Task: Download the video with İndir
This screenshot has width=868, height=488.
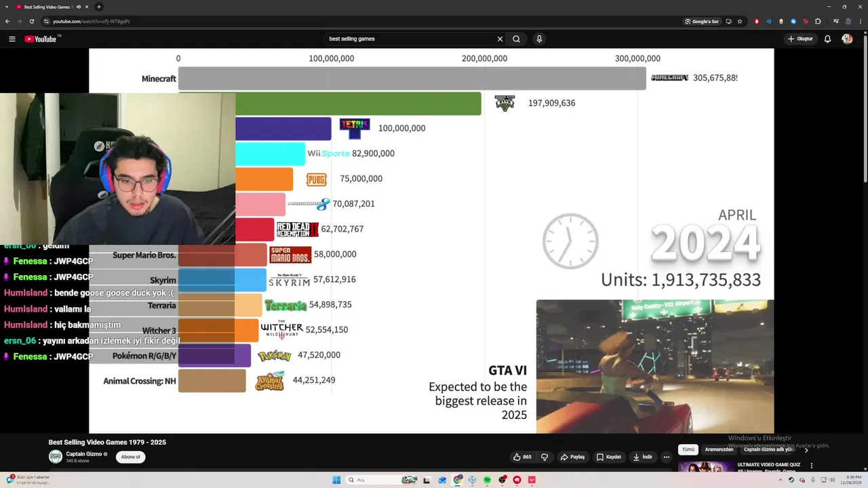Action: click(x=643, y=457)
